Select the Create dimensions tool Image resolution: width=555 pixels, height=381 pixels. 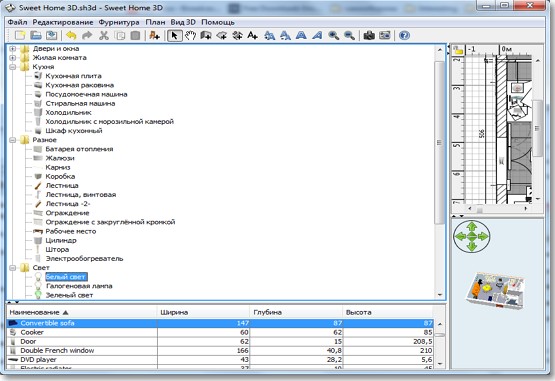[x=237, y=35]
